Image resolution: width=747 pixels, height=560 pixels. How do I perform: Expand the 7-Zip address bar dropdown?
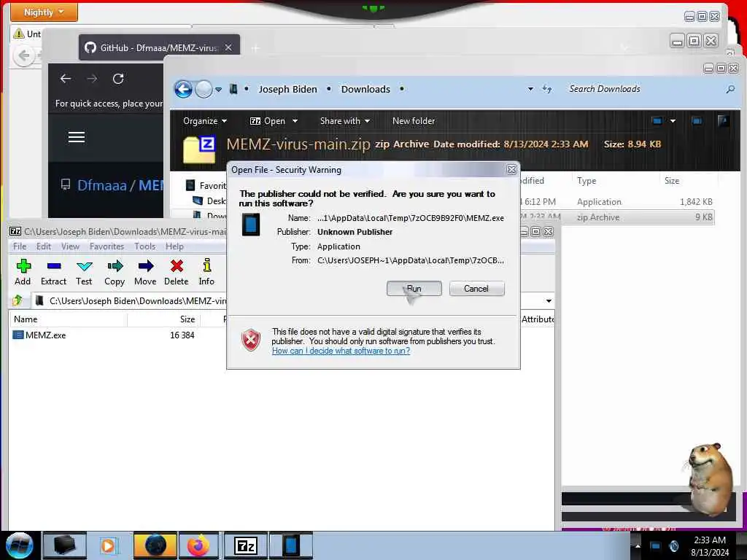[x=549, y=301]
